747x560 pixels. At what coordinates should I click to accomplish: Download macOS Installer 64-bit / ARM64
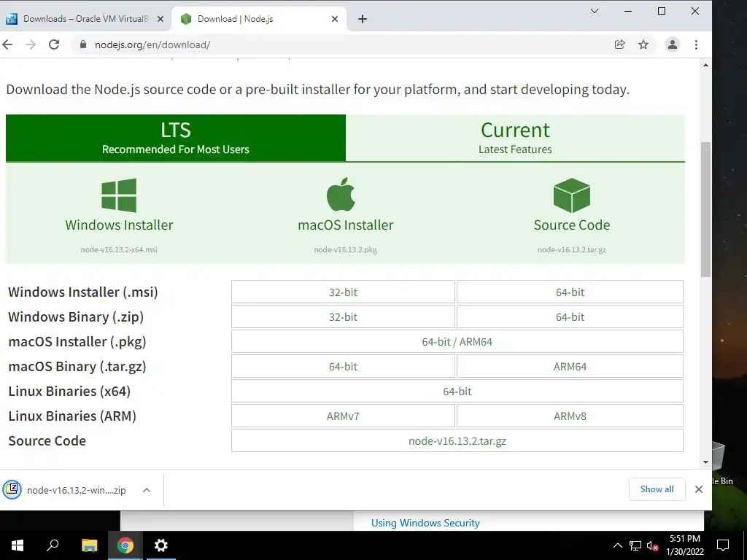tap(457, 341)
